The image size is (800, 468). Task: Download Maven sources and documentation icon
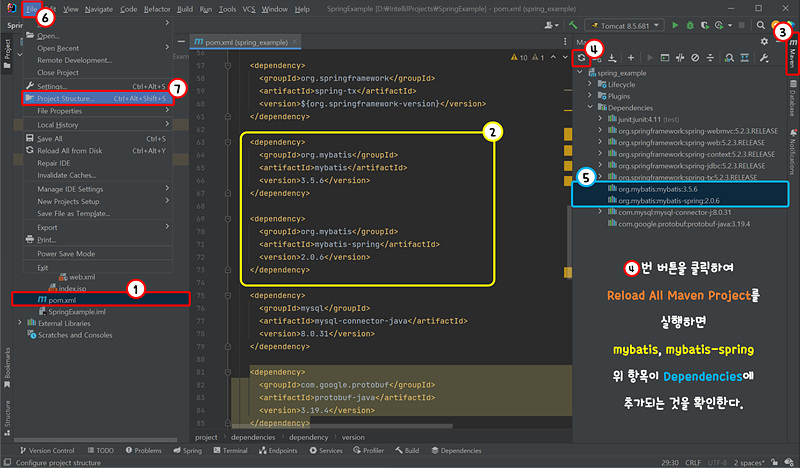pyautogui.click(x=612, y=58)
